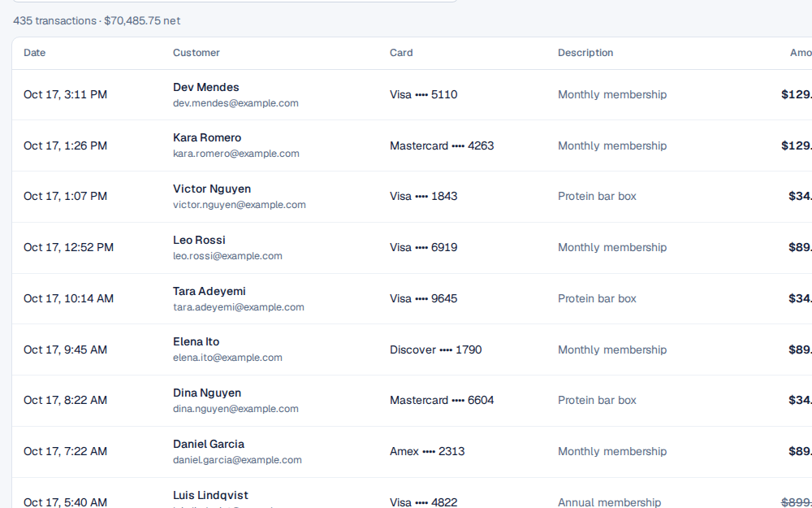
Task: Click the Description column header
Action: click(585, 53)
